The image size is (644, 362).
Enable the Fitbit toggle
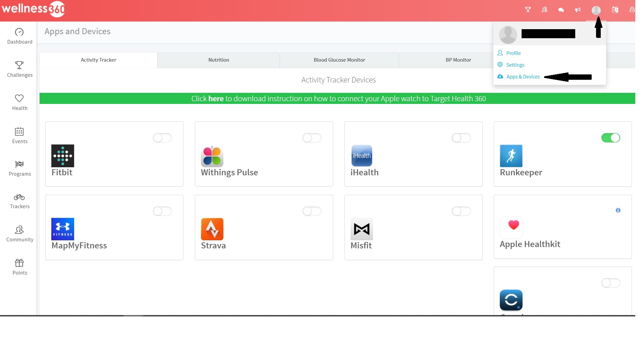(x=162, y=138)
